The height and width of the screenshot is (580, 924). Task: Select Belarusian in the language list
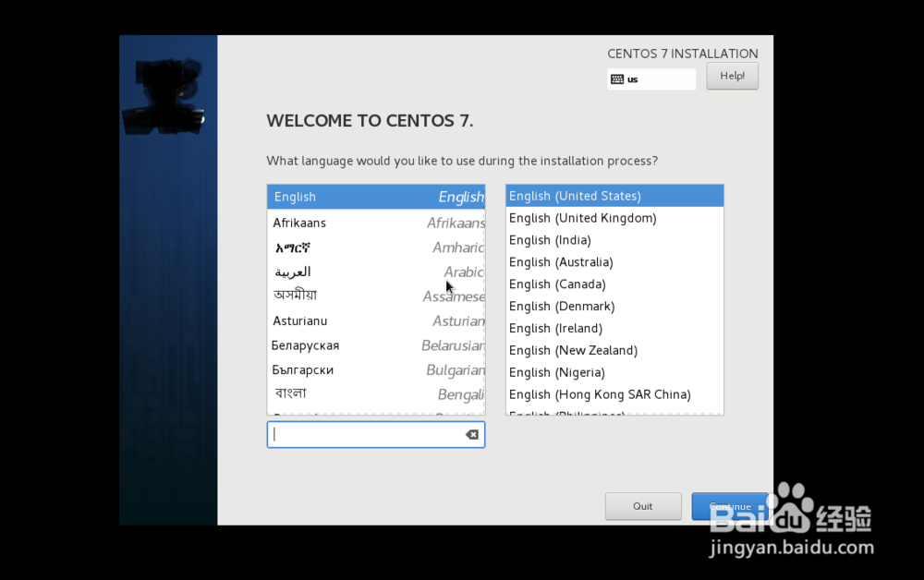pos(376,345)
